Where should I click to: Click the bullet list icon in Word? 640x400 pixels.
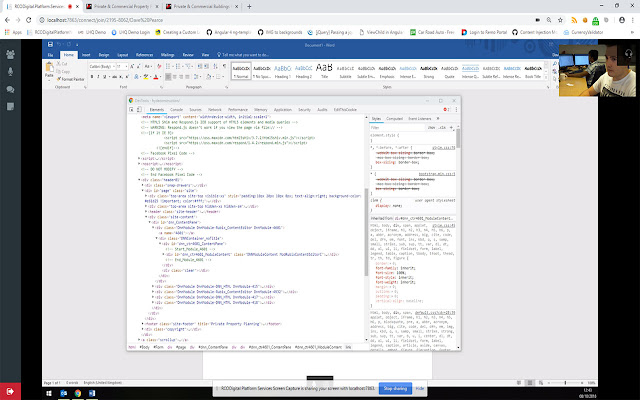pos(168,66)
